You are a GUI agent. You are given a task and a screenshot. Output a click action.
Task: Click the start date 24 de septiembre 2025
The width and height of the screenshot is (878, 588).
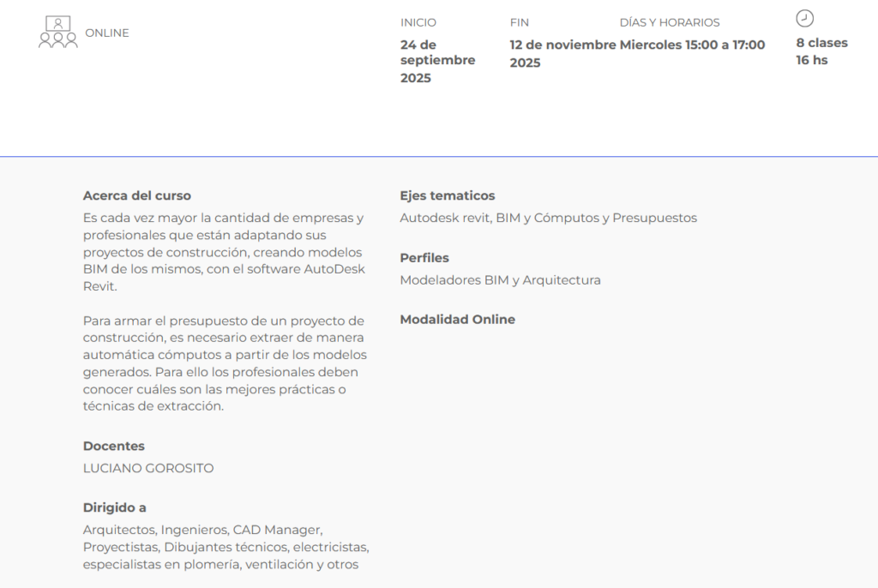click(x=438, y=61)
